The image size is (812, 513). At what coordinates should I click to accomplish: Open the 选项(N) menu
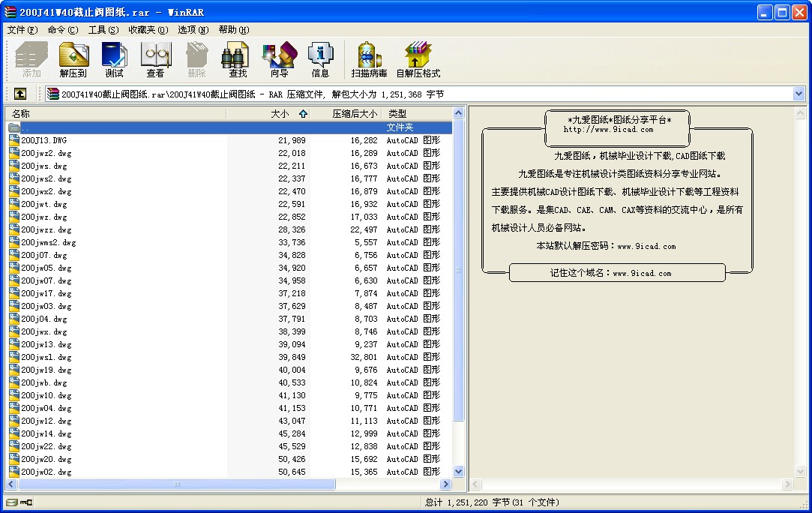point(193,29)
